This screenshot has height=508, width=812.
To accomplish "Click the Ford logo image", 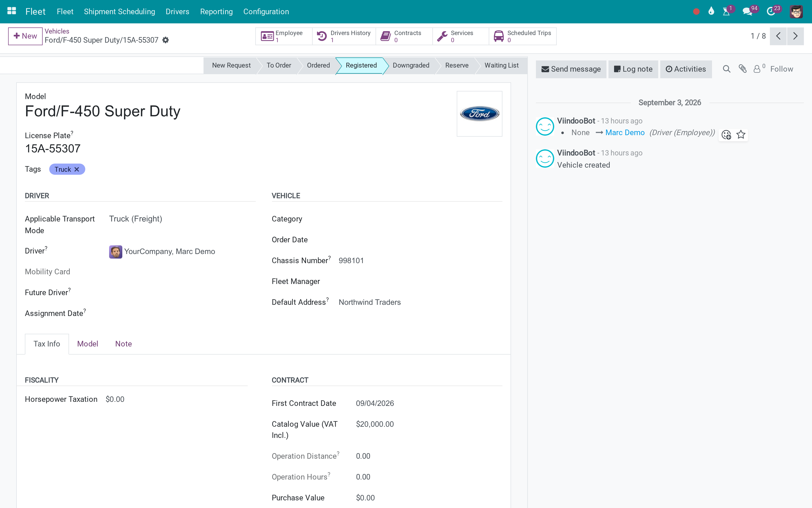I will pyautogui.click(x=480, y=114).
